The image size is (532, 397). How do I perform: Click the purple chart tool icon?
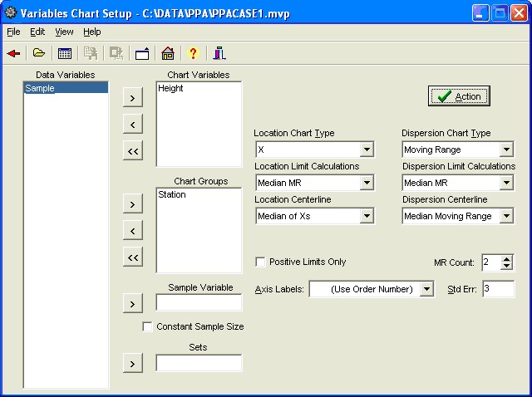[x=219, y=53]
